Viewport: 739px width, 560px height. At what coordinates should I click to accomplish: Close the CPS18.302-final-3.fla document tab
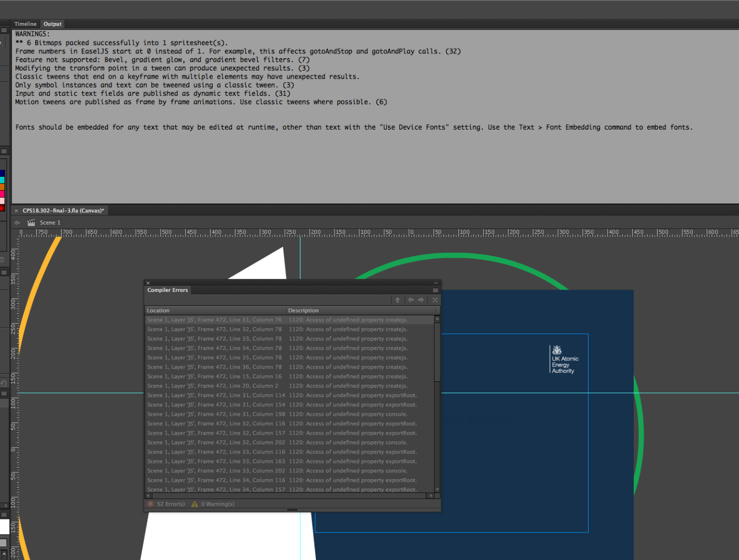[x=16, y=211]
